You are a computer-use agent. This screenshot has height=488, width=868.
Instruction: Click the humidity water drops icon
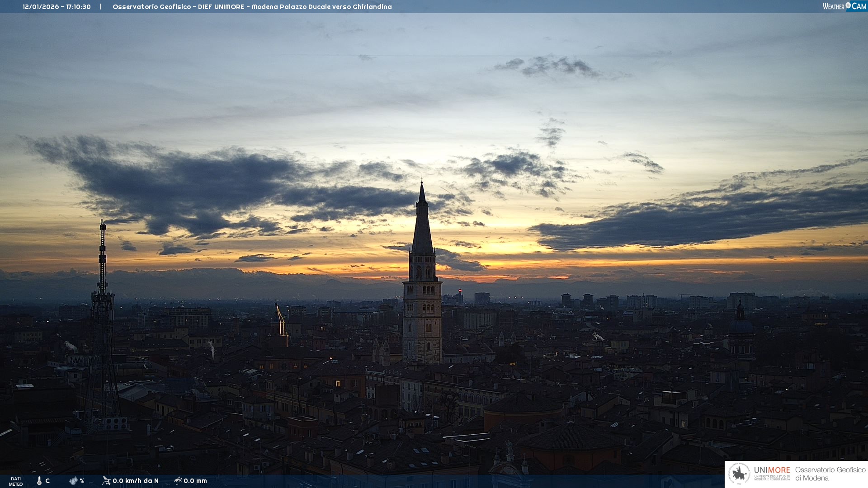(x=73, y=481)
